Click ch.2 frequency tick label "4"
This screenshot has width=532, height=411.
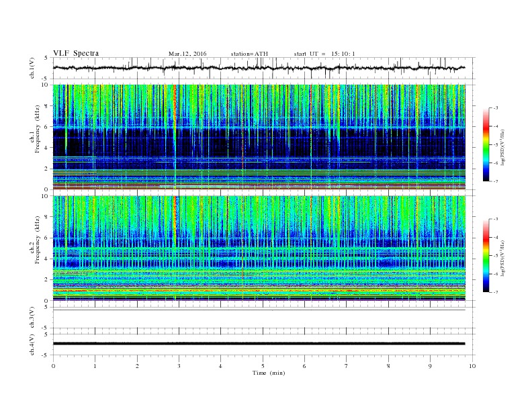47,259
